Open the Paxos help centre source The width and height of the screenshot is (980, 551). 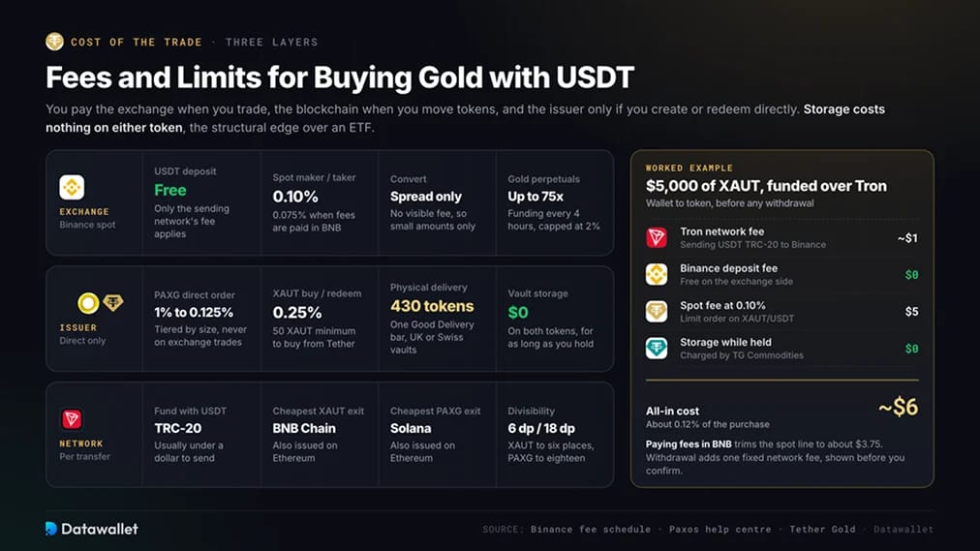point(720,529)
